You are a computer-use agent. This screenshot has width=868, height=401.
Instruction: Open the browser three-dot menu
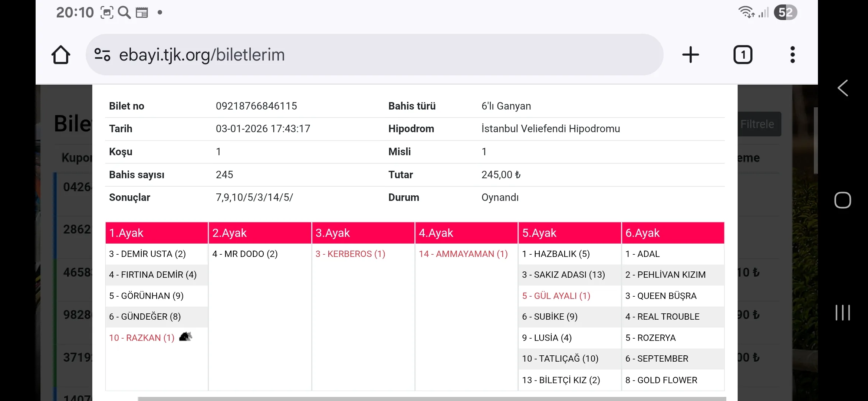[x=792, y=55]
